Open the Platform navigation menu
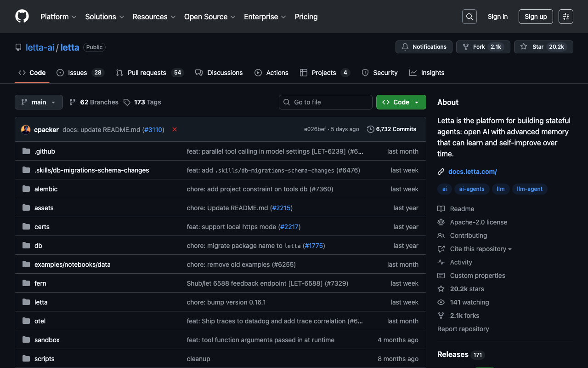This screenshot has width=588, height=368. [58, 17]
